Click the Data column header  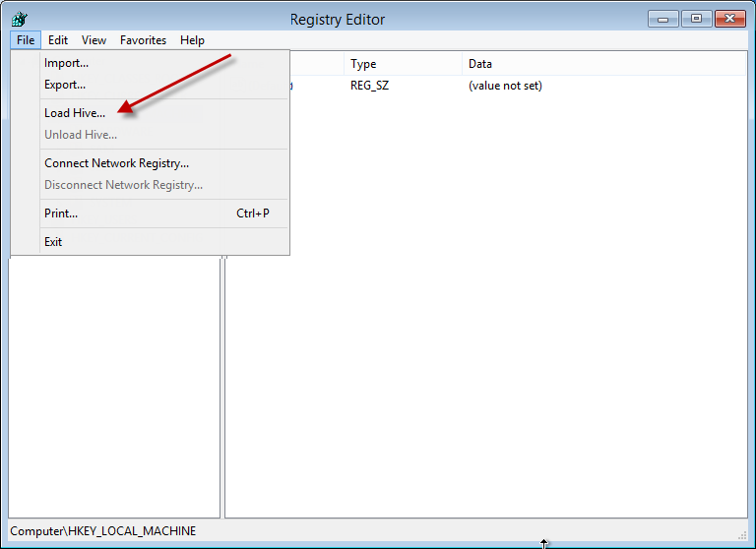click(480, 64)
